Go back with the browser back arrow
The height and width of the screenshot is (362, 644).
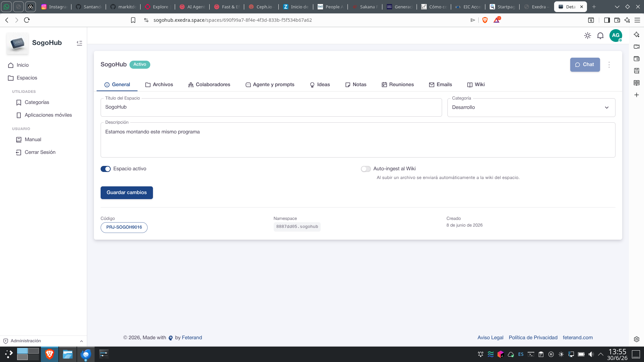(x=7, y=20)
